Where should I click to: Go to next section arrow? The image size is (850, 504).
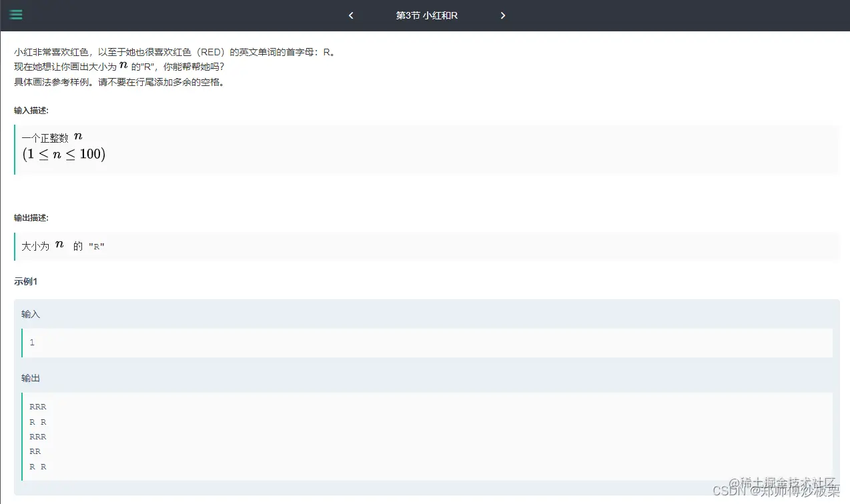503,15
